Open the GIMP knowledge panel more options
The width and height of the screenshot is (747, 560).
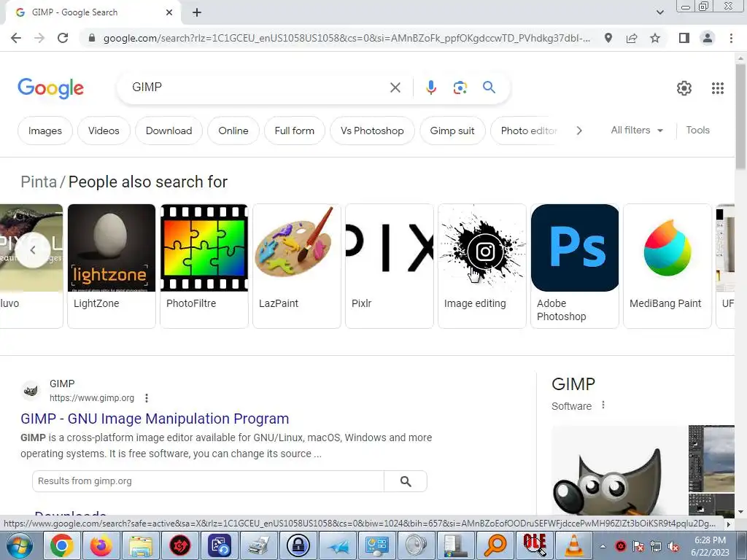[x=603, y=405]
